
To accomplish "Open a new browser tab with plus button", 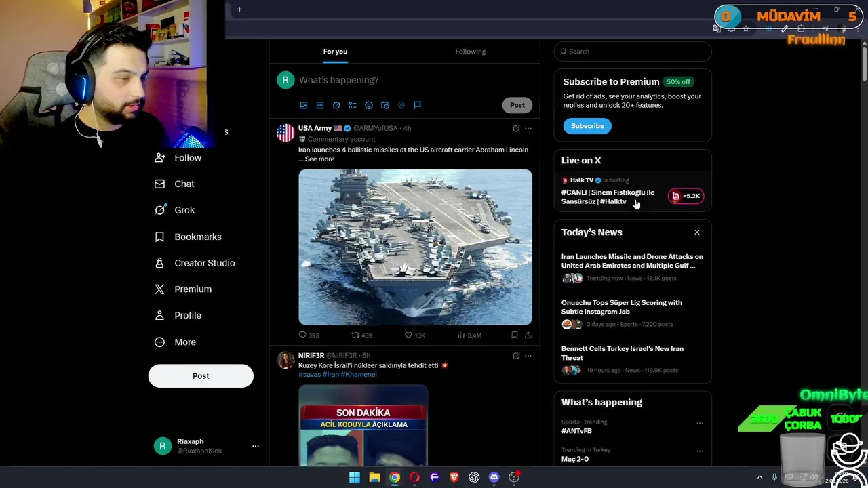I will click(239, 9).
